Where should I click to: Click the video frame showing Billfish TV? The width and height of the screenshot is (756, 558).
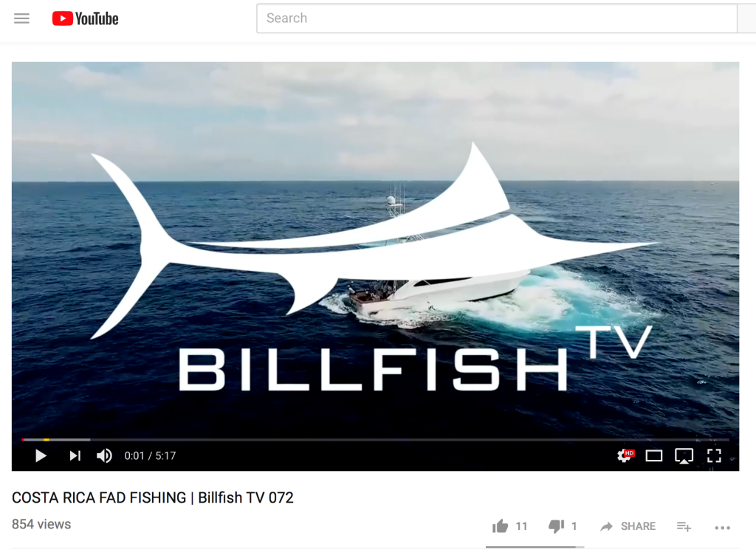tap(375, 248)
